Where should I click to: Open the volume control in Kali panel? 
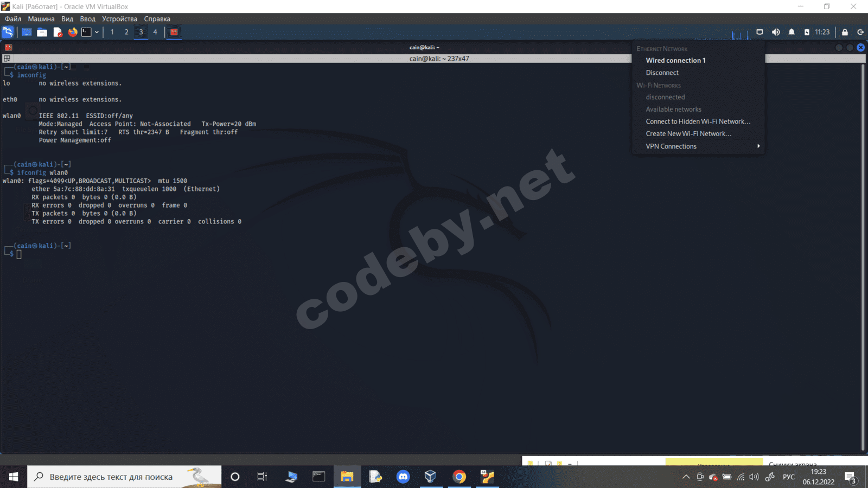(776, 32)
